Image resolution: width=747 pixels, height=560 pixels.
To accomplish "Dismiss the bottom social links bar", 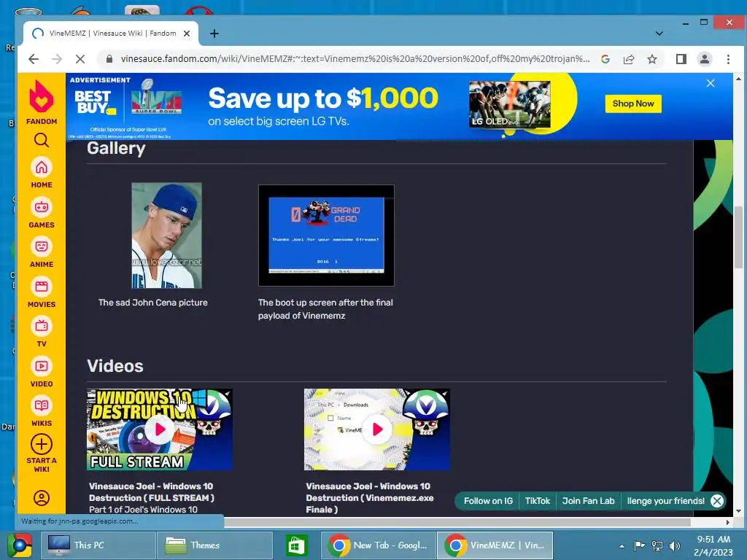I will (717, 501).
